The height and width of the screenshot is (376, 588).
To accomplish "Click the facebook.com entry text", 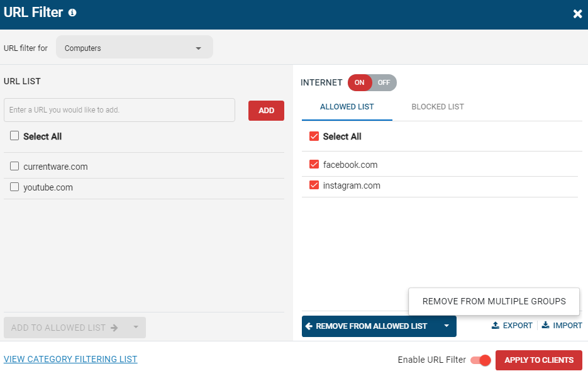I will tap(350, 165).
